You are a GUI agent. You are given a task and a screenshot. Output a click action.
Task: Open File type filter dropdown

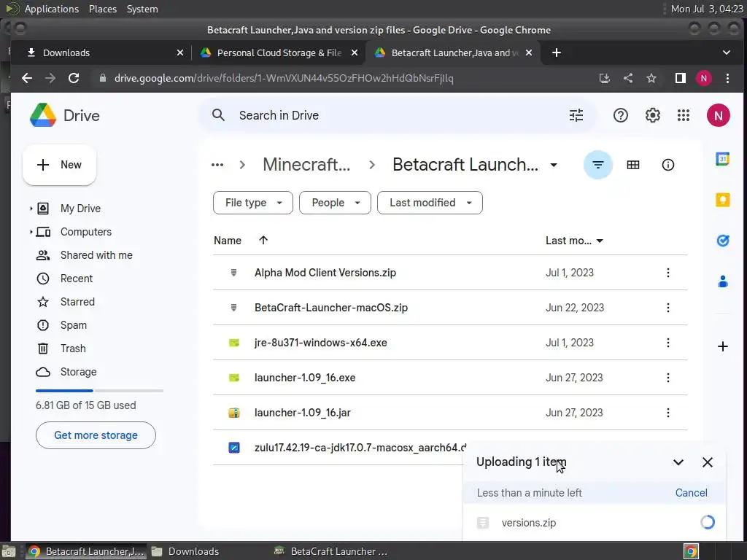click(x=253, y=203)
